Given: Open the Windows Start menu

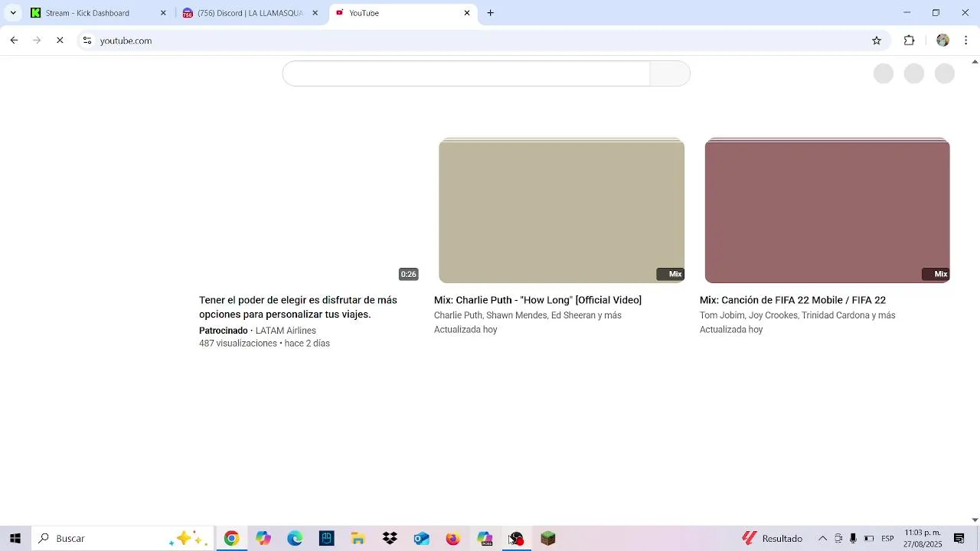Looking at the screenshot, I should 15,539.
